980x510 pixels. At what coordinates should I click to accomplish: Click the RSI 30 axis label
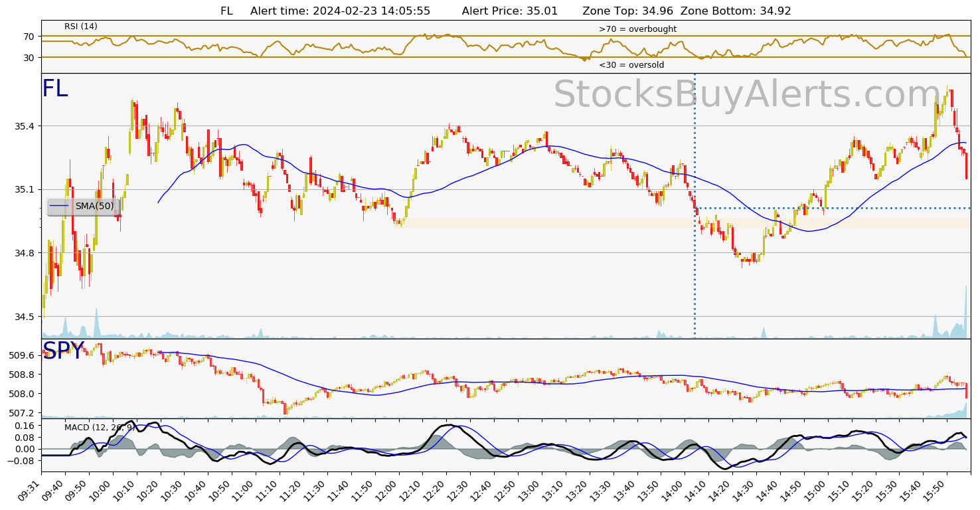click(29, 58)
